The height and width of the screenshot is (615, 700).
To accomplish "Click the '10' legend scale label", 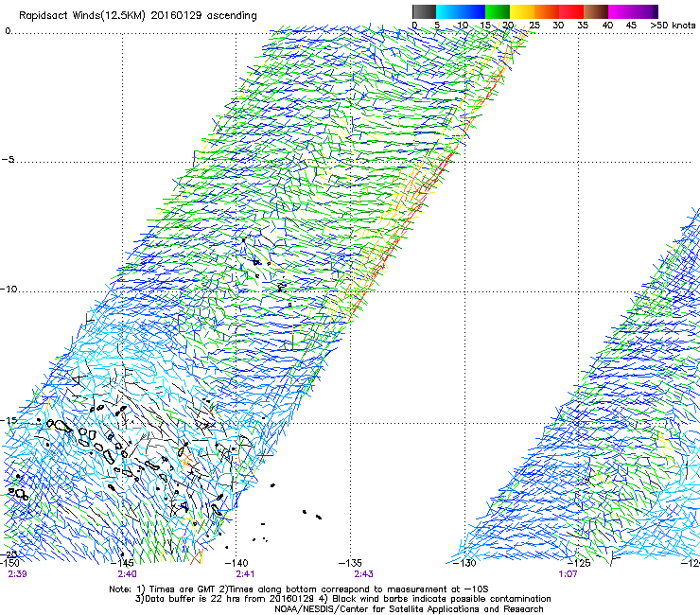I will click(x=463, y=26).
